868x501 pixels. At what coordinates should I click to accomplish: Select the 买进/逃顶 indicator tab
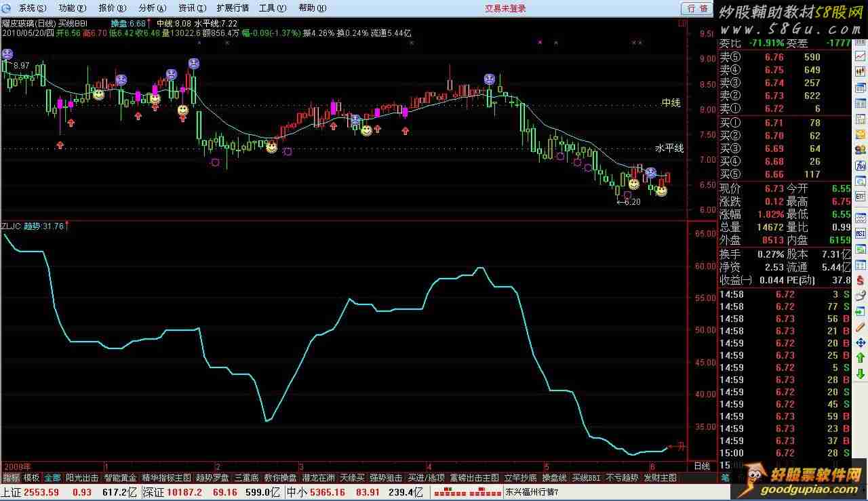pos(427,477)
